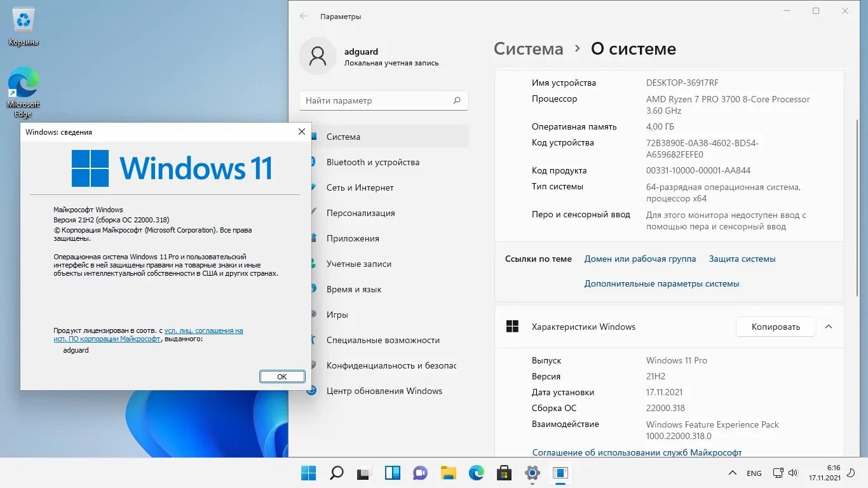Click device name 'DESKTOP-36917RF'
868x488 pixels.
pos(682,83)
